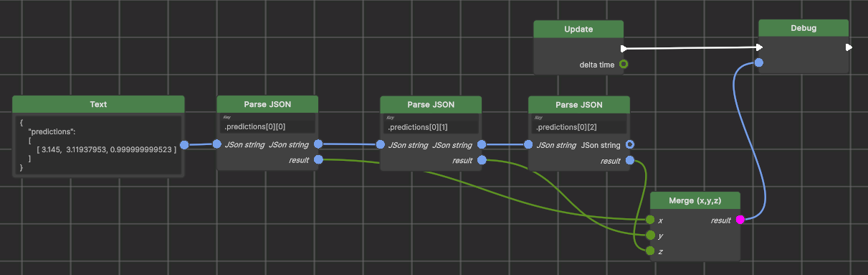
Task: Select the Debug node header
Action: (803, 28)
